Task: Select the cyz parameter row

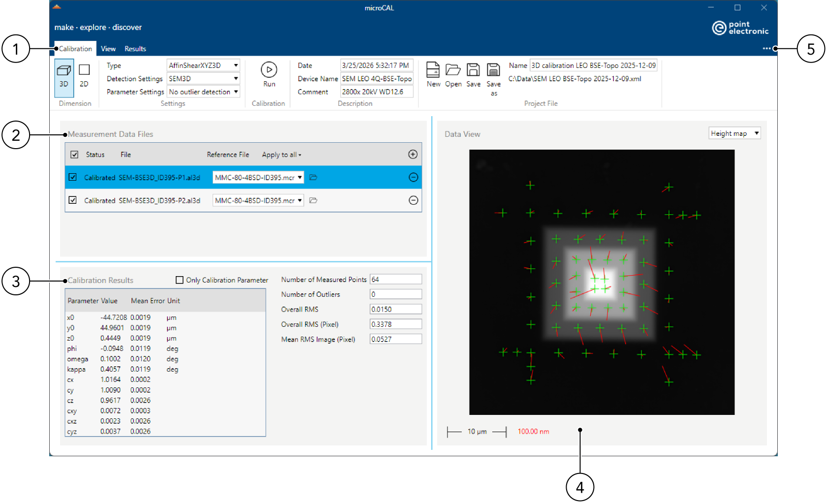Action: point(165,432)
